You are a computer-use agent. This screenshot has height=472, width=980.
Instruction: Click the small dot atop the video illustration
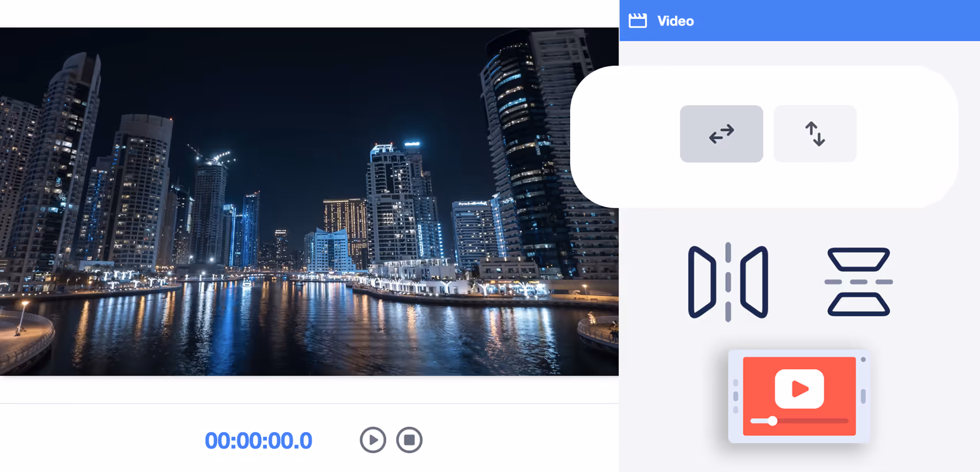(x=863, y=359)
